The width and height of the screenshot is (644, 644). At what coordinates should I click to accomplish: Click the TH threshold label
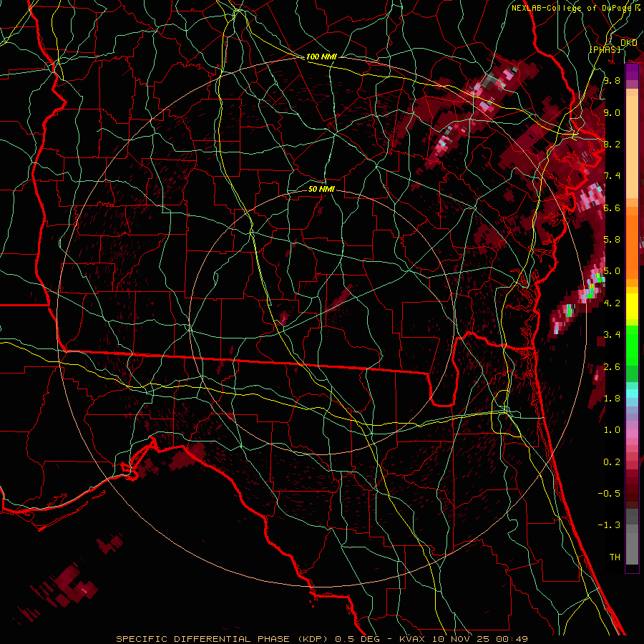point(615,557)
